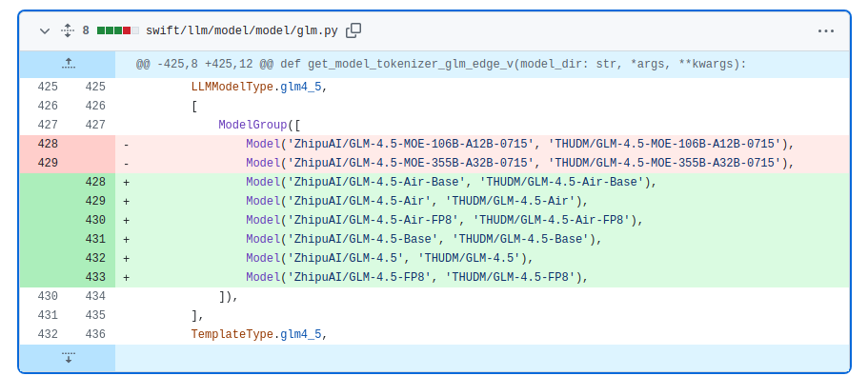The height and width of the screenshot is (376, 868).
Task: Click new line number 432 of added row
Action: 95,258
